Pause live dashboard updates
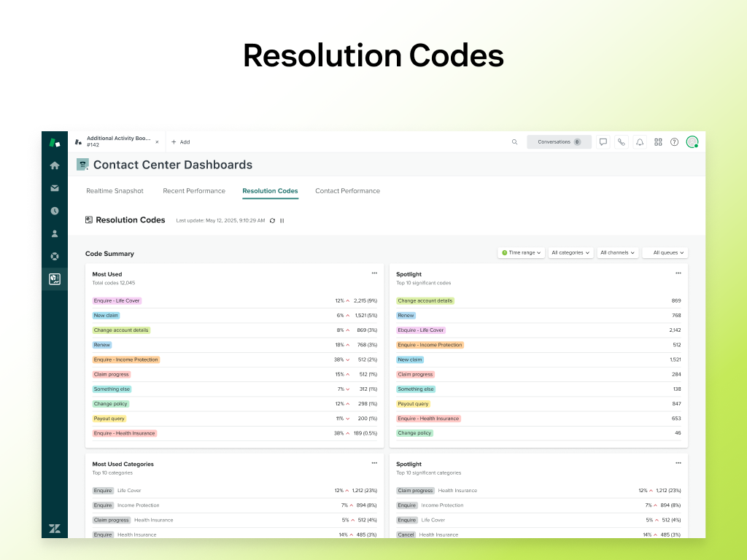747x560 pixels. (282, 220)
